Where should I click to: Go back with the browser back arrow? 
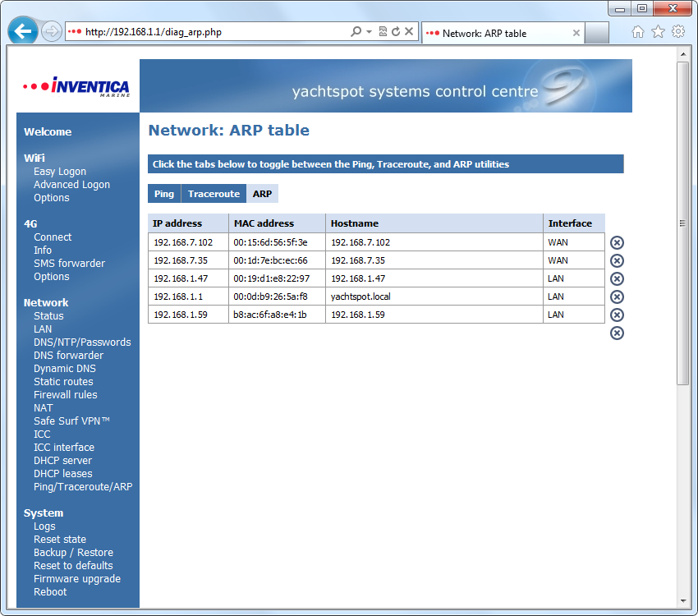tap(23, 31)
